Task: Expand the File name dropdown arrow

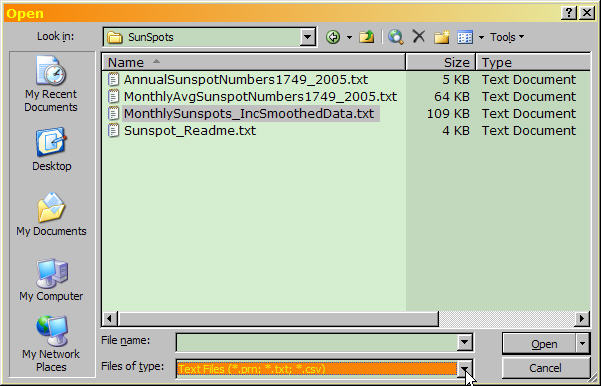Action: pos(464,342)
